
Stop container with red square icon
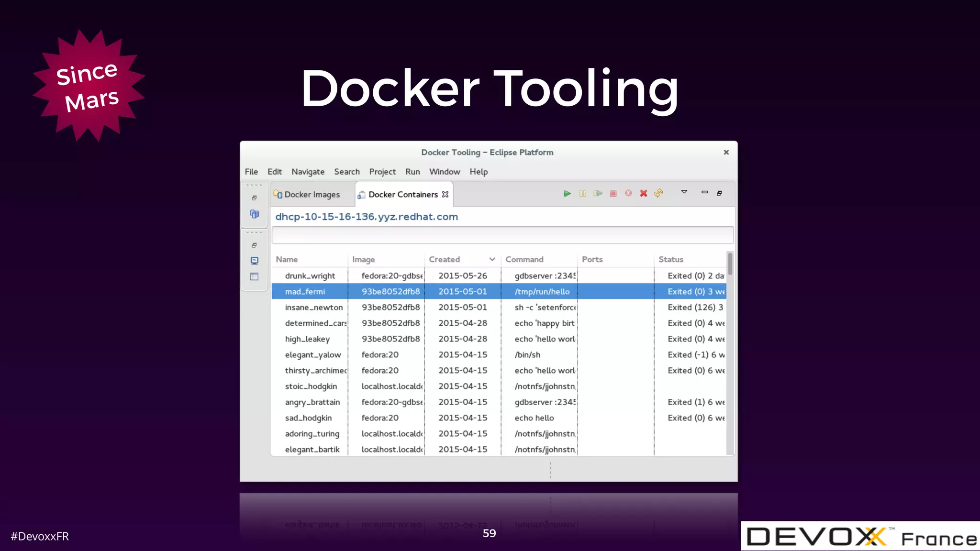[x=613, y=194]
